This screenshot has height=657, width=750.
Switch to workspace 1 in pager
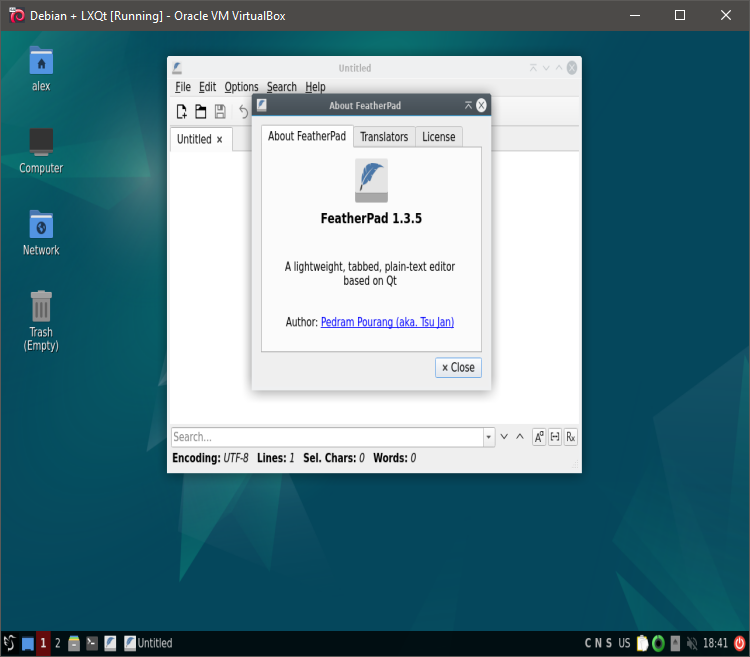[43, 643]
